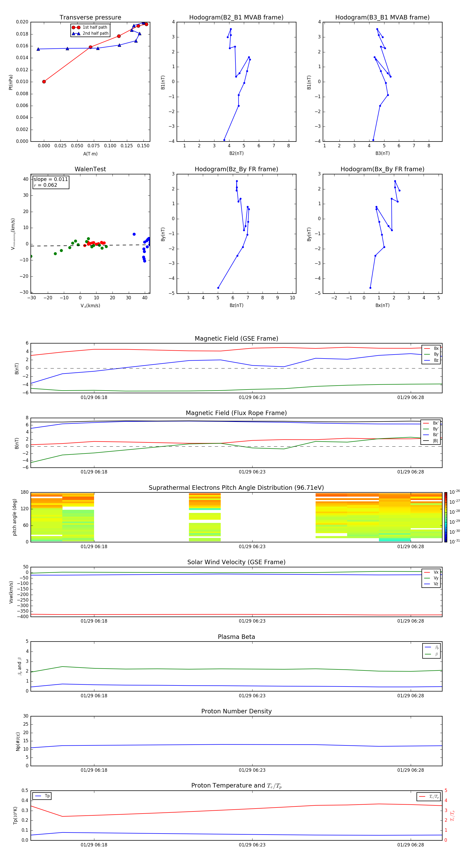
Task: Click the 'slope = 0.011' annotation
Action: click(51, 179)
